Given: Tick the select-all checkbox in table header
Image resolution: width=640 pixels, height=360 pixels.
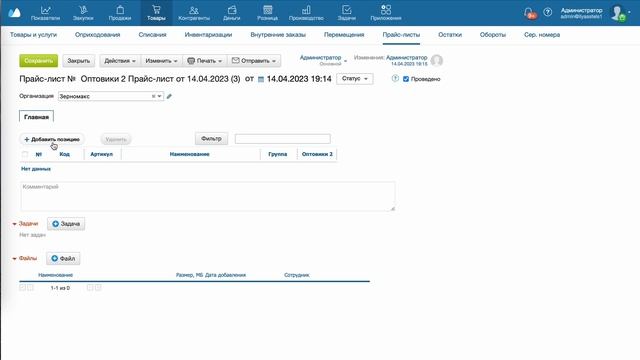Looking at the screenshot, I should 25,154.
